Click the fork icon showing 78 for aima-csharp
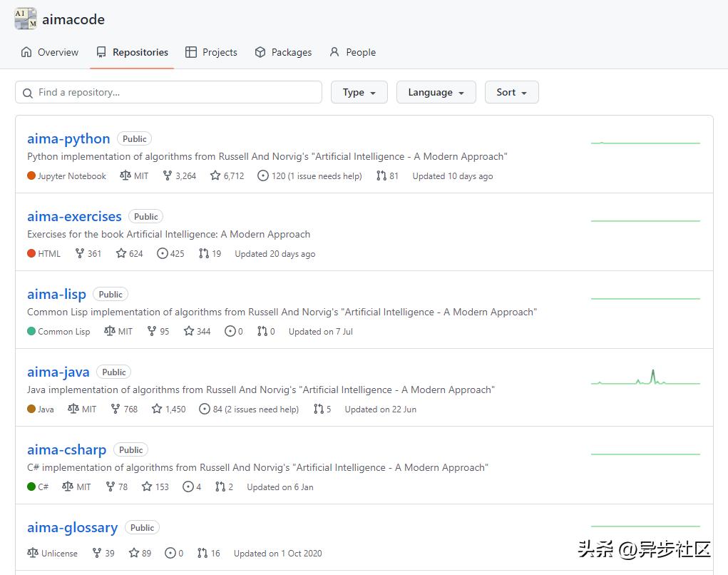Image resolution: width=728 pixels, height=575 pixels. 111,487
